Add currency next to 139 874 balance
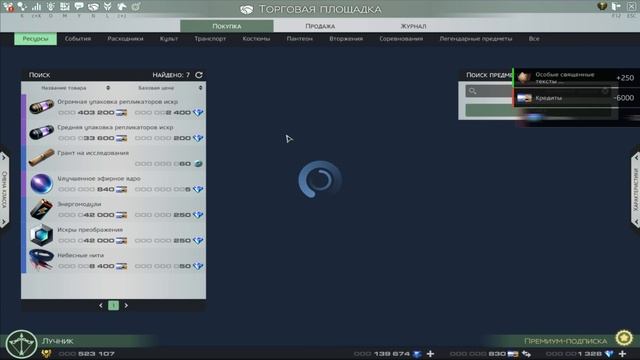 pos(430,354)
